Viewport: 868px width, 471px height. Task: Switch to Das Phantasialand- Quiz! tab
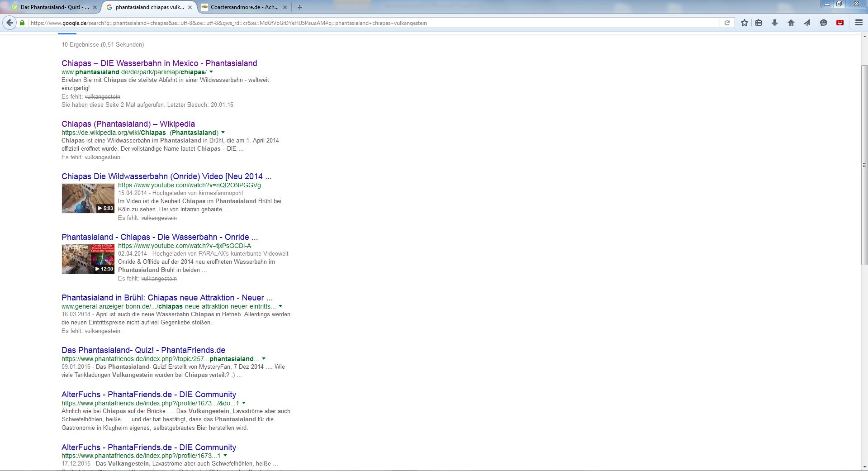[x=50, y=7]
